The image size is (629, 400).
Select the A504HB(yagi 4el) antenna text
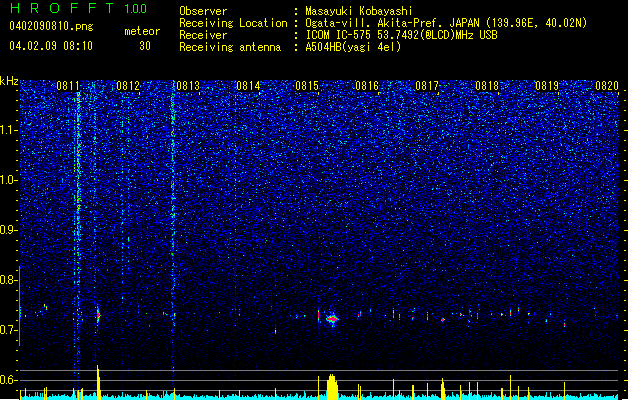(x=353, y=47)
